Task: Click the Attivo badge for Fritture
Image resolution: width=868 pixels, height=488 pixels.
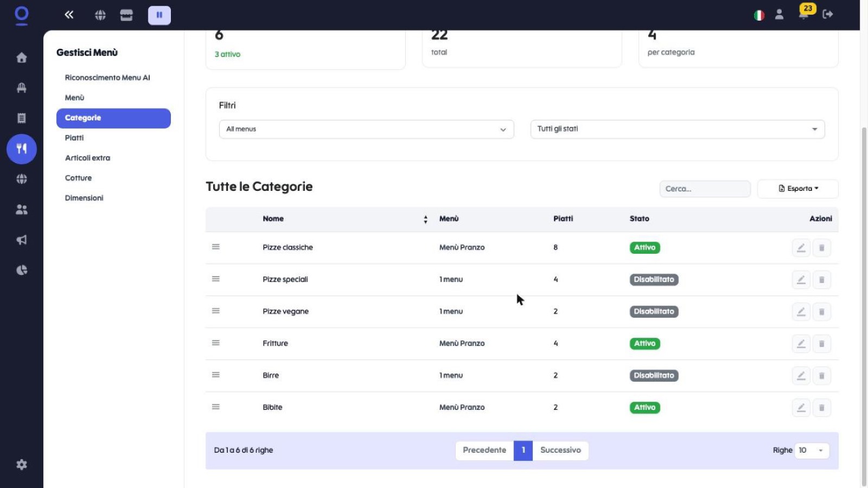Action: click(645, 344)
